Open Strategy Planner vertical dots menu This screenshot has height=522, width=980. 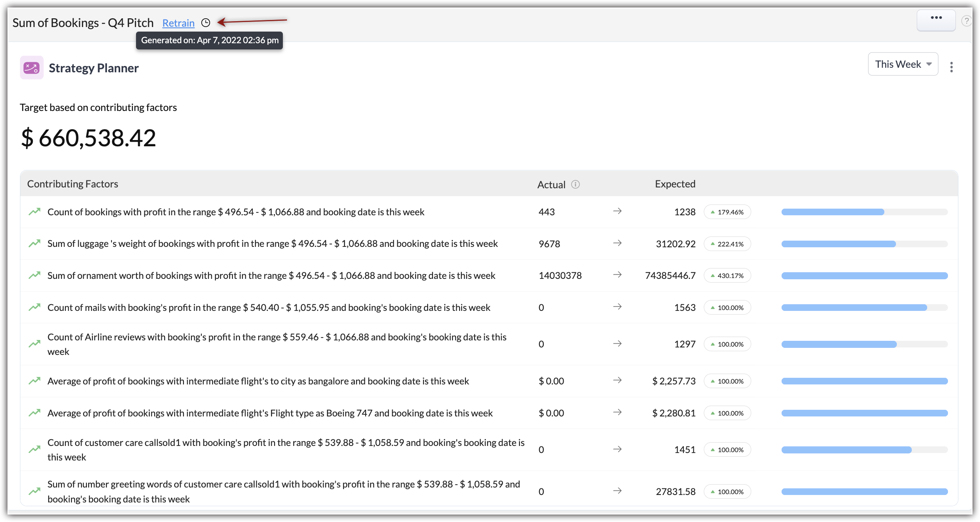(x=951, y=67)
